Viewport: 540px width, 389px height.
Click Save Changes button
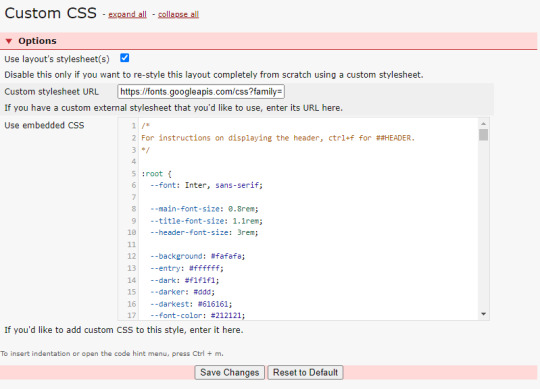coord(230,372)
